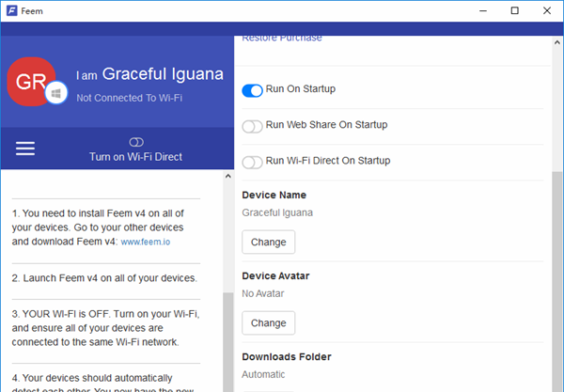Click instruction 2 'Launch Feem v4' text

(x=104, y=278)
